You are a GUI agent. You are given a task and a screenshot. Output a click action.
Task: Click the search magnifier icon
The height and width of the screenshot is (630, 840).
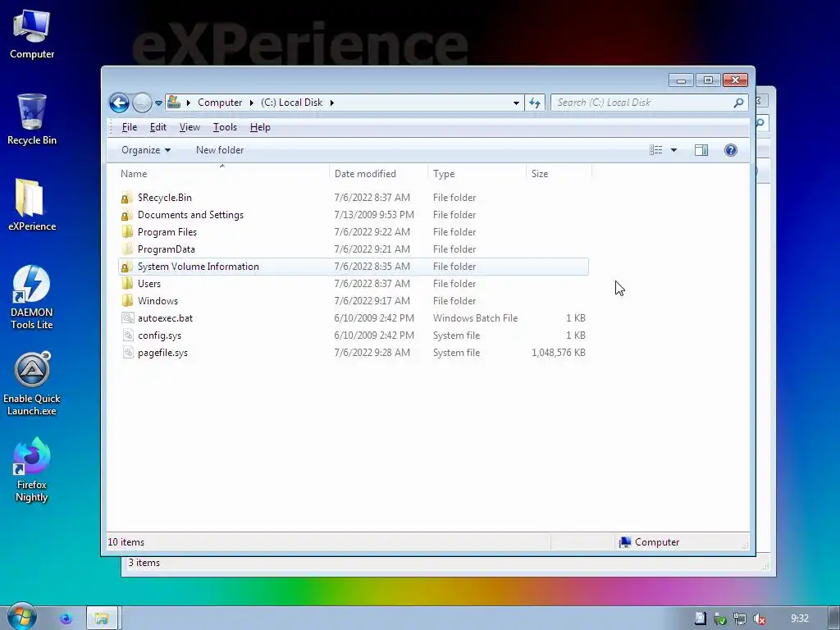[x=739, y=103]
